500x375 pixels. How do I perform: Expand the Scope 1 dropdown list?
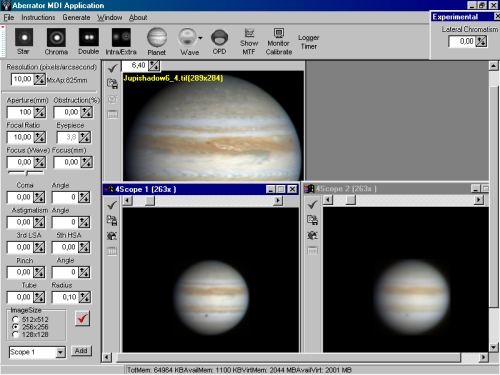point(60,352)
